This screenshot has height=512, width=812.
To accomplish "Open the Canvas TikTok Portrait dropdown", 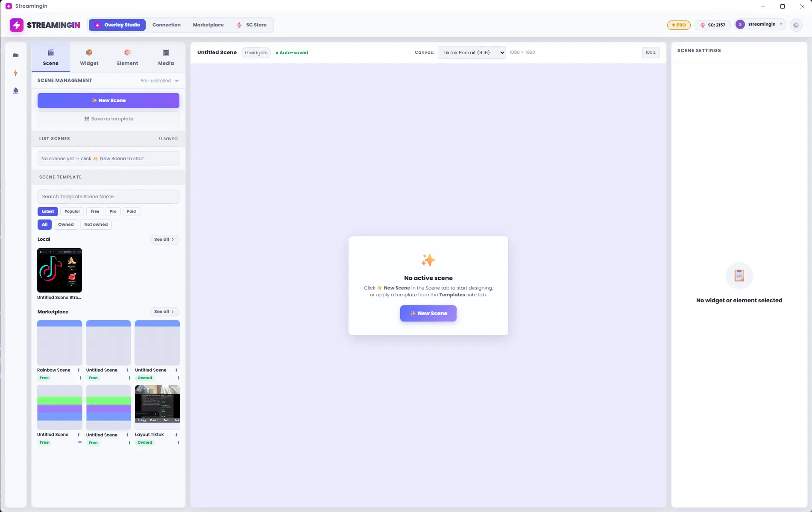I will [x=472, y=53].
